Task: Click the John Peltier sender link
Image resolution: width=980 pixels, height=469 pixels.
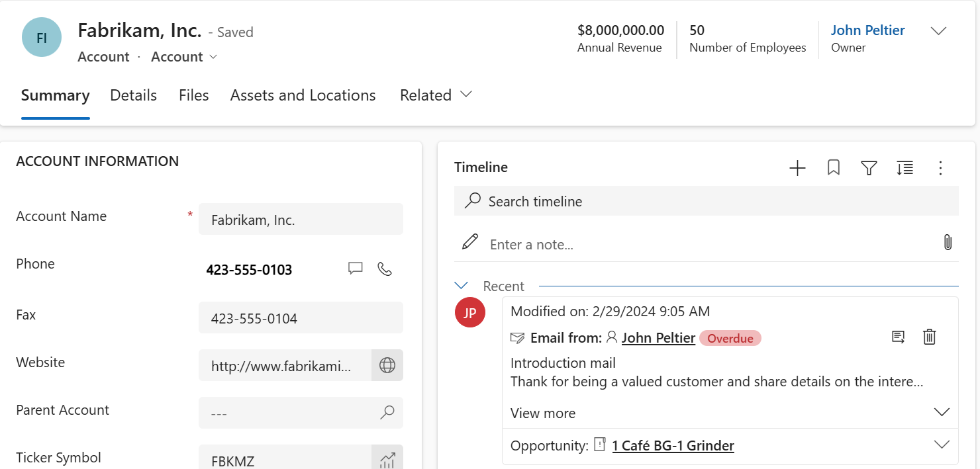Action: pos(658,337)
